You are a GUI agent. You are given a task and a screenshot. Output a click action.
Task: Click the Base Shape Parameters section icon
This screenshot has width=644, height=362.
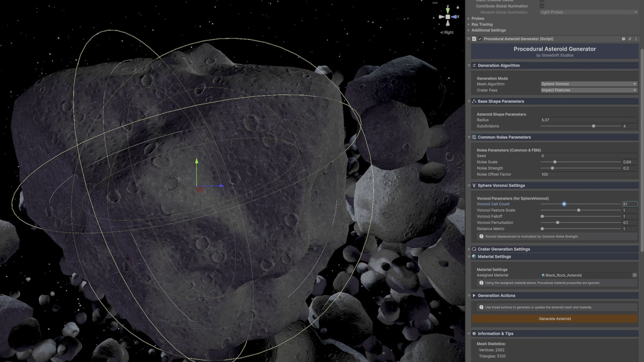point(474,101)
